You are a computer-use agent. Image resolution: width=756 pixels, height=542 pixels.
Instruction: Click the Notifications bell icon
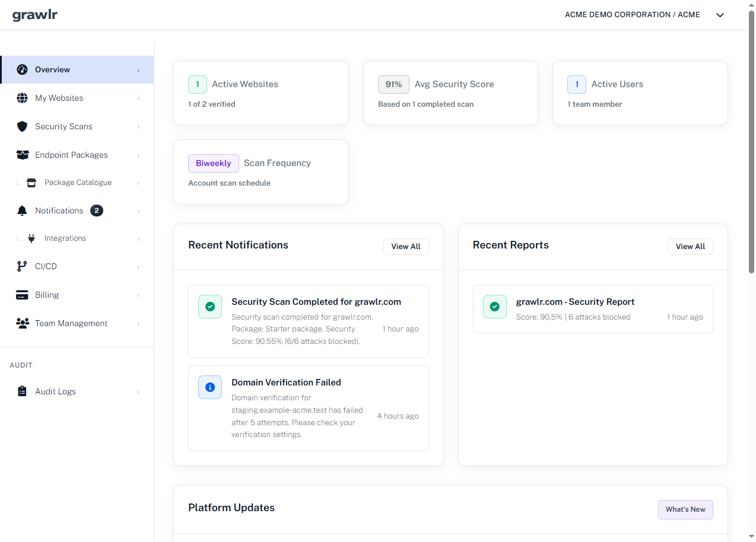[23, 211]
